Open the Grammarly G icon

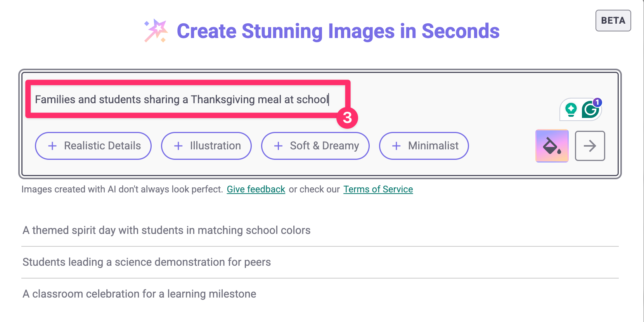pyautogui.click(x=590, y=110)
